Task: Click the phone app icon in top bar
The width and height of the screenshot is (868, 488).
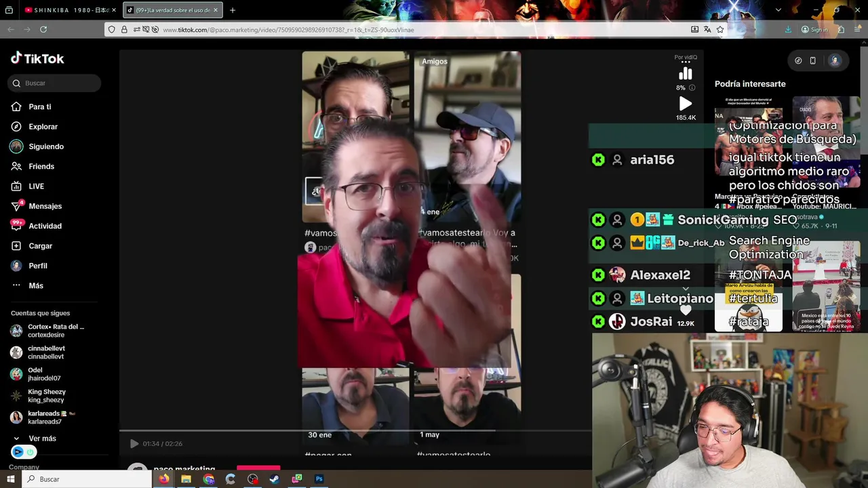Action: coord(812,60)
